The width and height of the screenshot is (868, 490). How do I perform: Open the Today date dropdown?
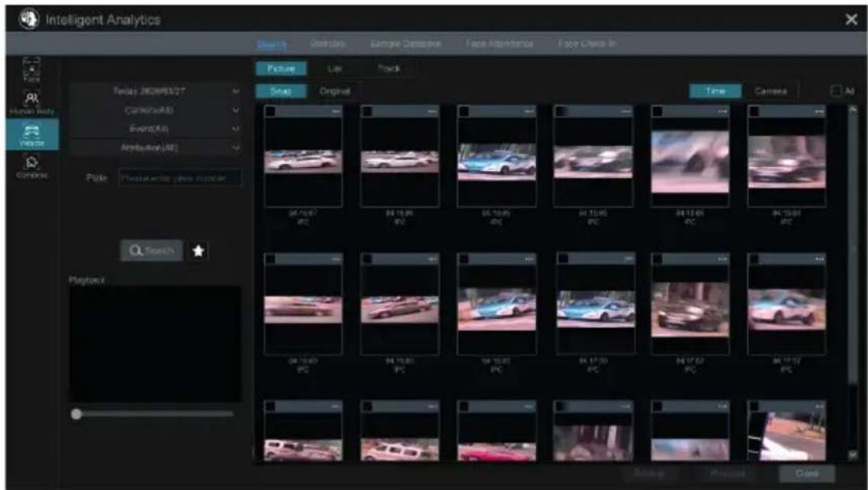pos(156,92)
